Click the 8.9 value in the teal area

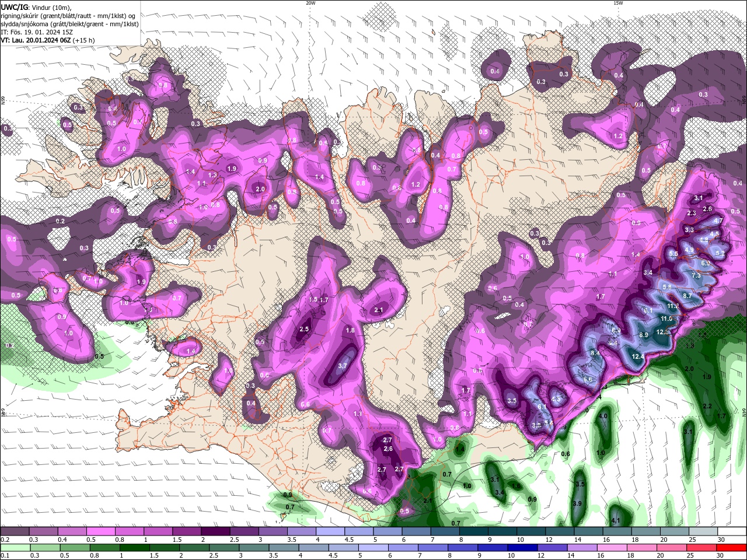[x=644, y=335]
